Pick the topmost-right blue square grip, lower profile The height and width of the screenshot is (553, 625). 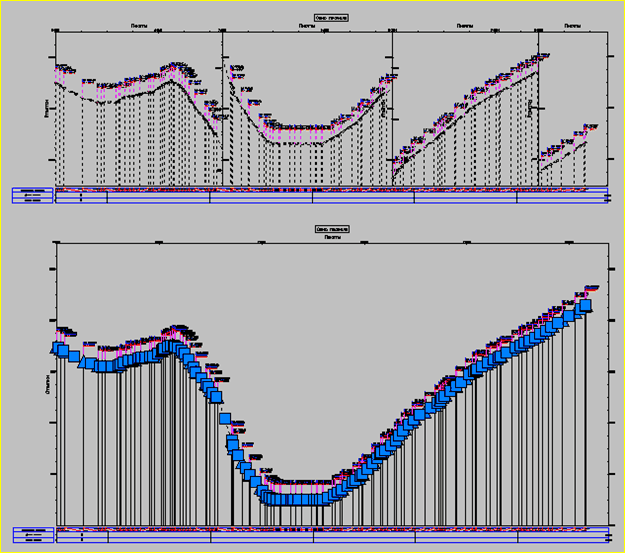click(x=586, y=305)
